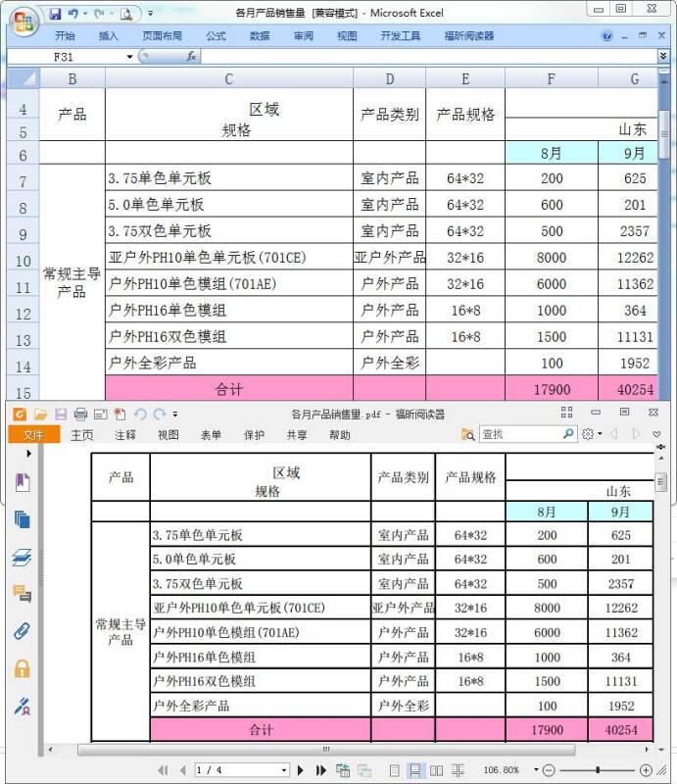The width and height of the screenshot is (677, 784).
Task: Open Excel 插入 ribbon tab
Action: coord(108,36)
